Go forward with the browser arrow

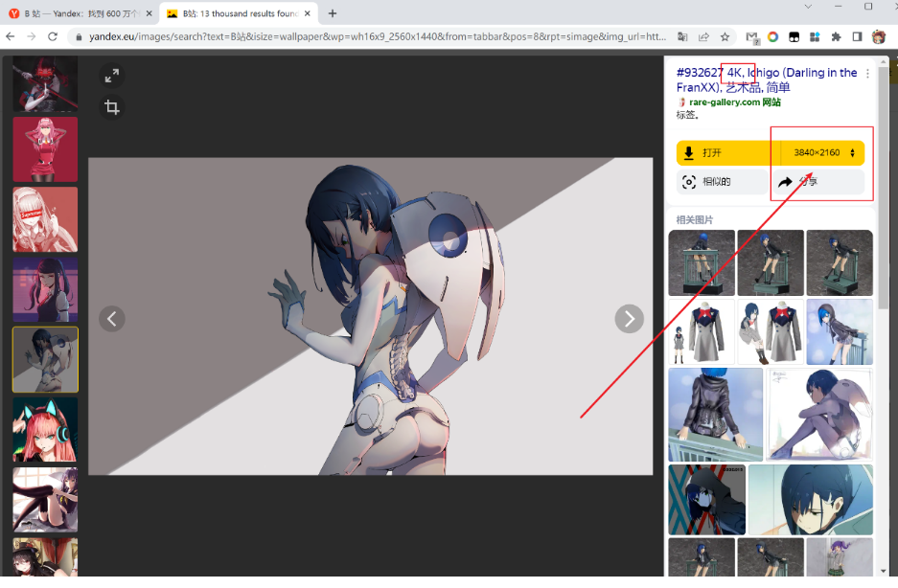click(x=32, y=36)
